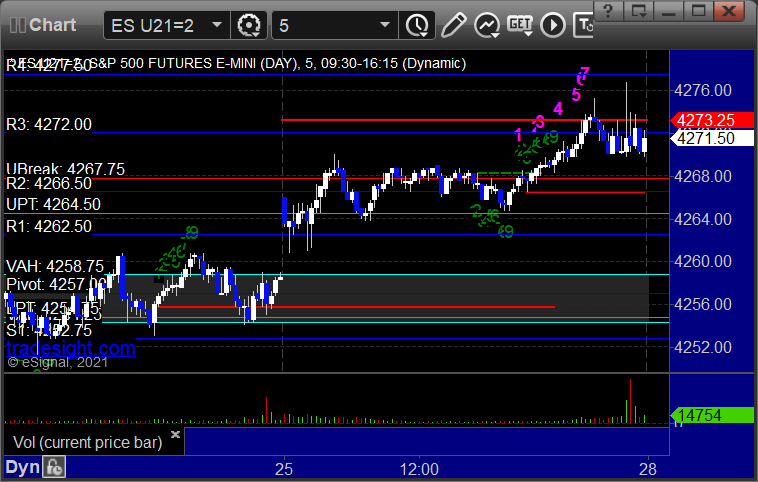The width and height of the screenshot is (758, 482).
Task: Select the Vol (current price bar) label
Action: [x=87, y=442]
